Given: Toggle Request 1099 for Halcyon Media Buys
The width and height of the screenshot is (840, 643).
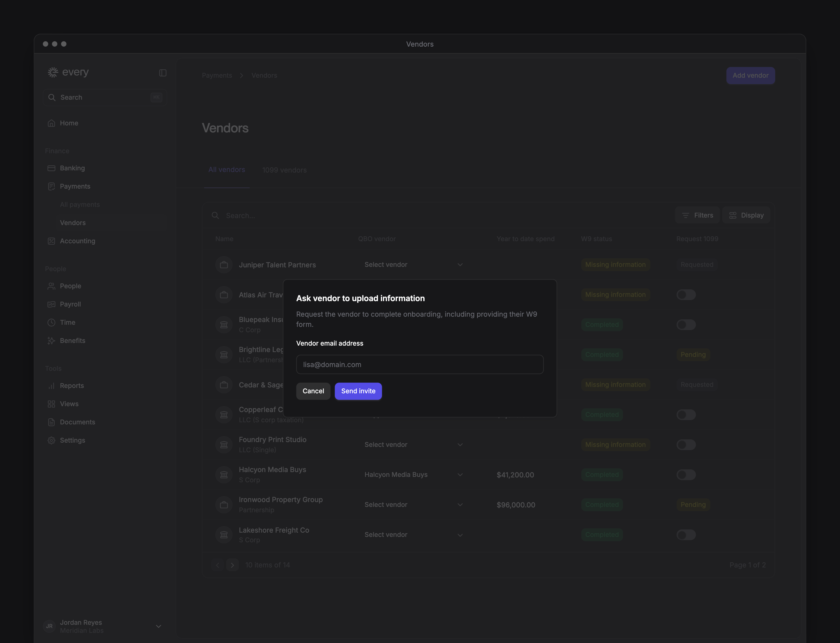Looking at the screenshot, I should pyautogui.click(x=686, y=475).
